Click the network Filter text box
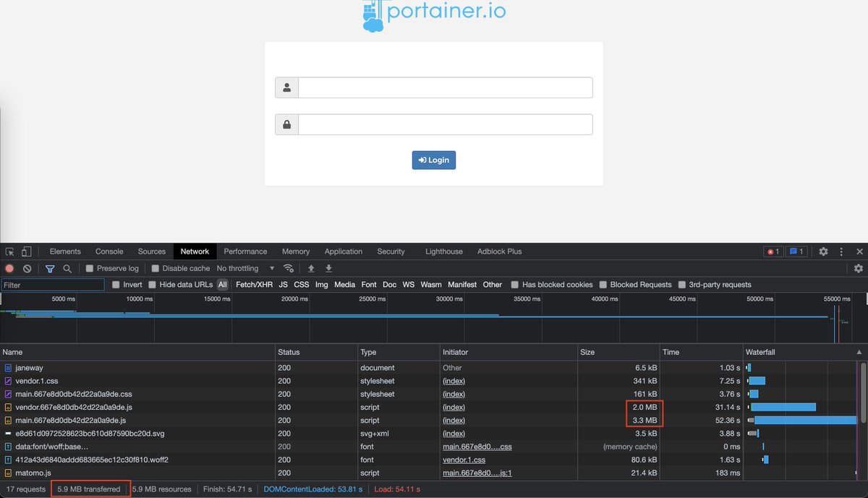The width and height of the screenshot is (868, 498). coord(53,285)
